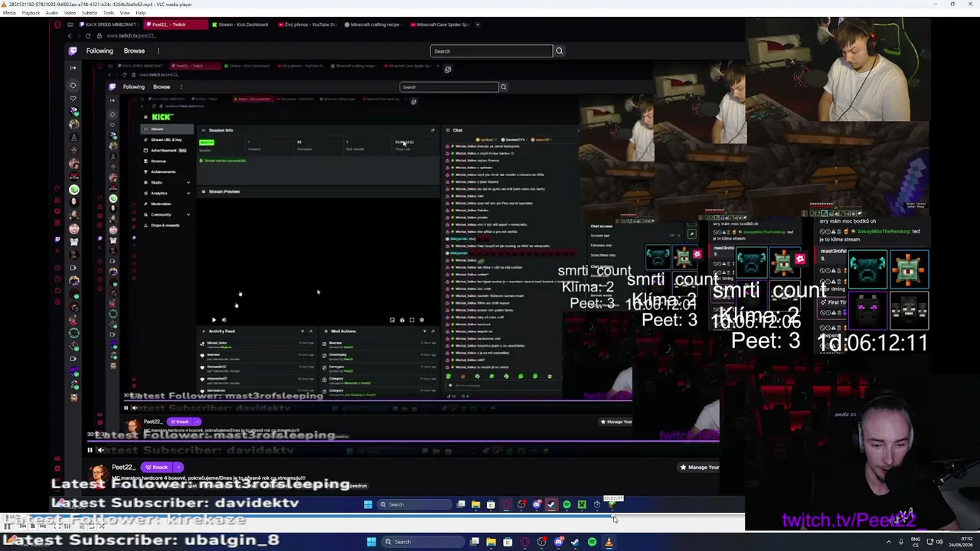Click the green Spotify icon in the recorded video's taskbar
Image resolution: width=980 pixels, height=551 pixels.
[x=567, y=504]
